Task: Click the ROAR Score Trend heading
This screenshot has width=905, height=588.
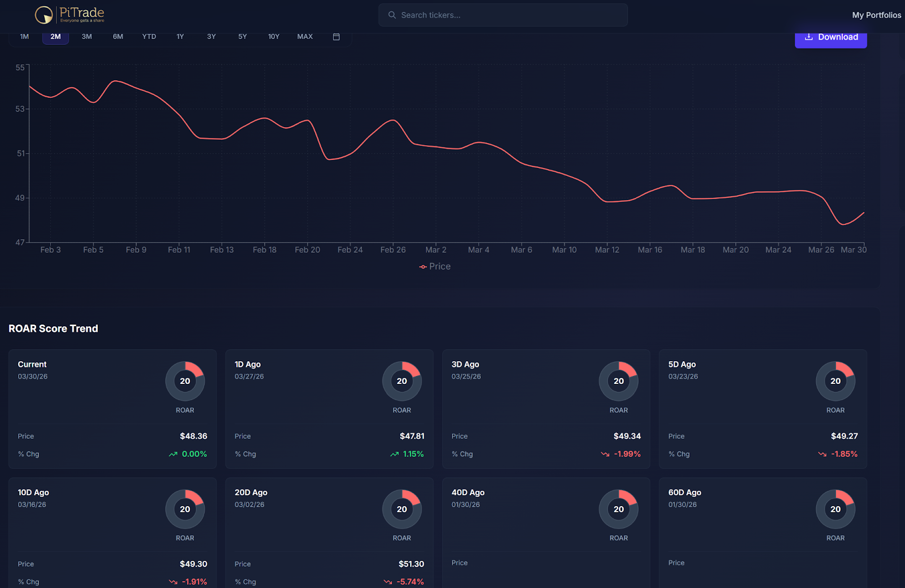Action: (53, 328)
